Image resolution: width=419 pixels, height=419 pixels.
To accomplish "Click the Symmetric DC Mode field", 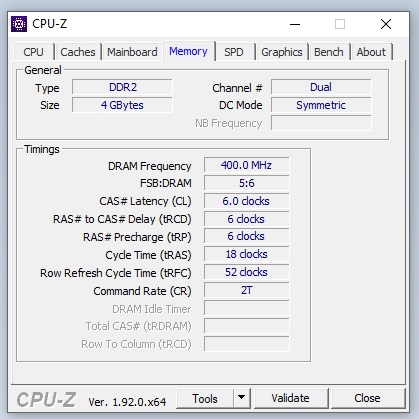I will click(321, 105).
